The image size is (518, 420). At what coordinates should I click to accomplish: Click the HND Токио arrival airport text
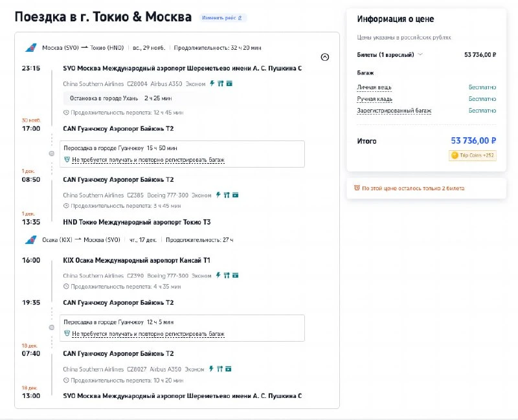pyautogui.click(x=137, y=222)
